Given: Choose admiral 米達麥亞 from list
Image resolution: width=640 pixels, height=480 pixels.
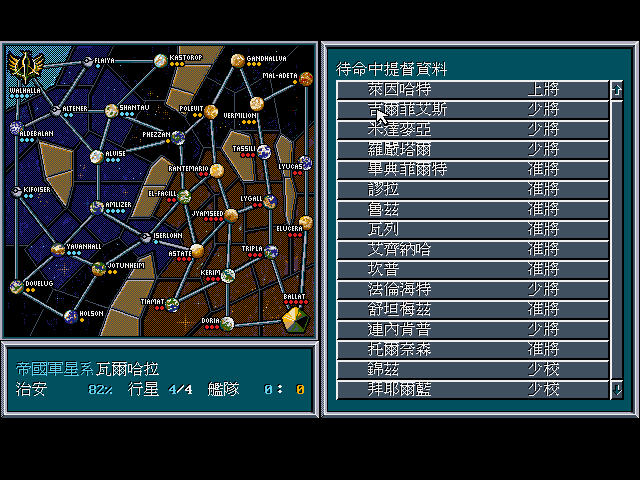Looking at the screenshot, I should [x=473, y=129].
